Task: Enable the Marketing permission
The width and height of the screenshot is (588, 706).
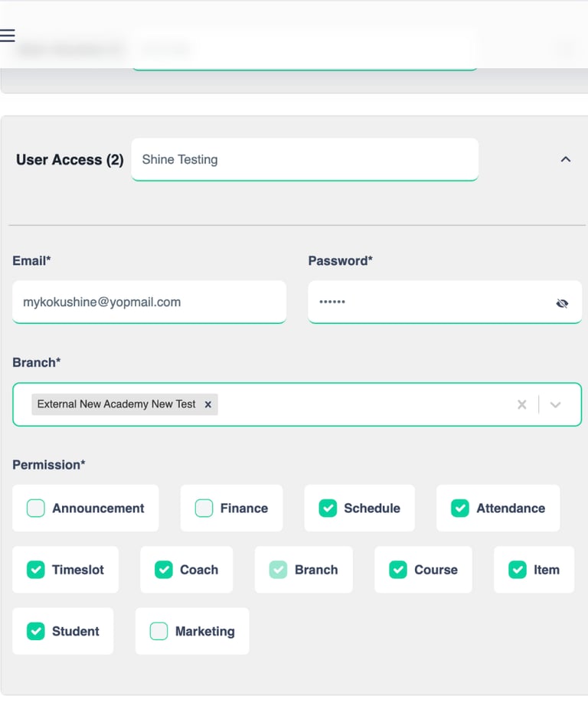Action: tap(158, 631)
